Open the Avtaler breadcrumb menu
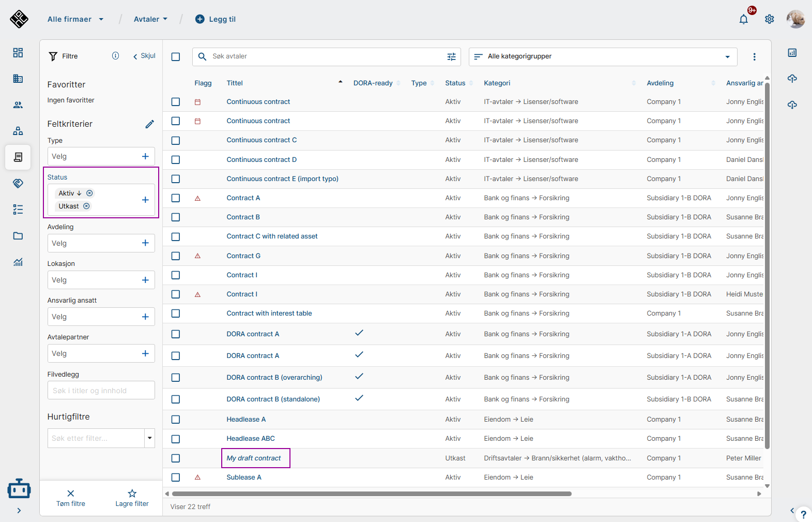This screenshot has width=812, height=522. point(150,20)
